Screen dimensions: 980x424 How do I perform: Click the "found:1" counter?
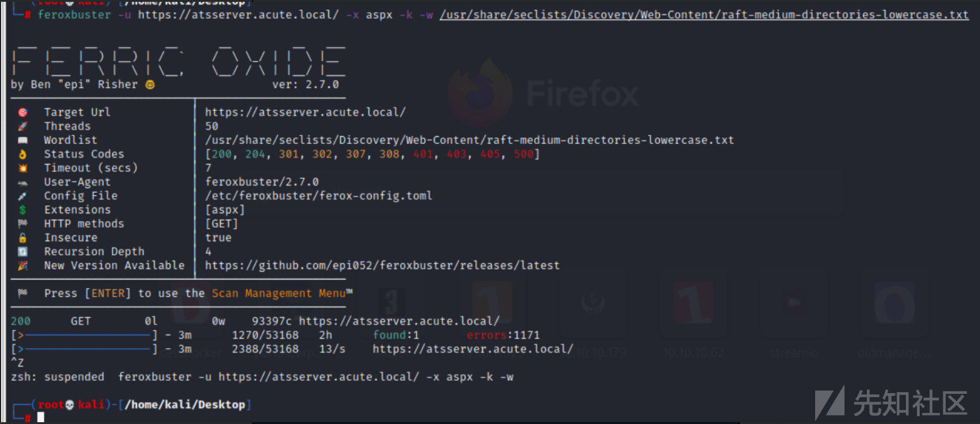point(396,335)
